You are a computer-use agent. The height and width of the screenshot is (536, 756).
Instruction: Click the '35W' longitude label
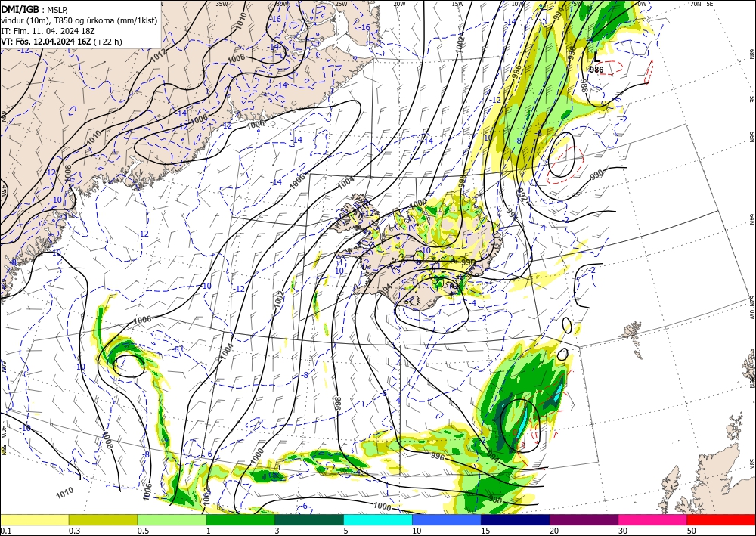pyautogui.click(x=222, y=4)
